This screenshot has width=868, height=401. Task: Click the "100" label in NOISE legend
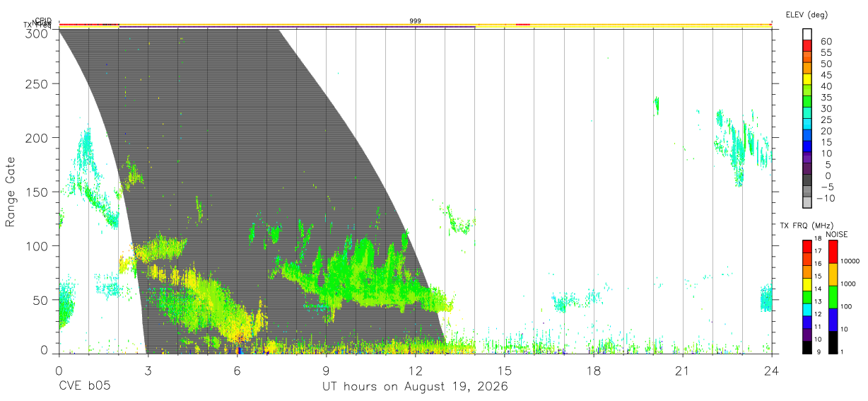click(847, 306)
